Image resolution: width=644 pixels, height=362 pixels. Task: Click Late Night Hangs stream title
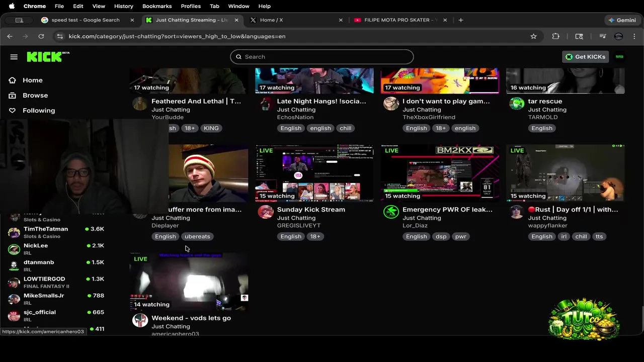(x=321, y=101)
